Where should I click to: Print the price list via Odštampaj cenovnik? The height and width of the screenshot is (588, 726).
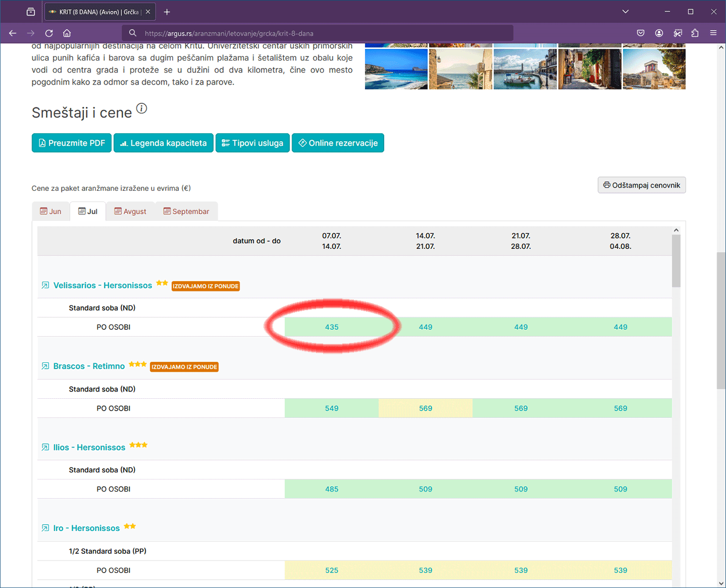pos(641,185)
